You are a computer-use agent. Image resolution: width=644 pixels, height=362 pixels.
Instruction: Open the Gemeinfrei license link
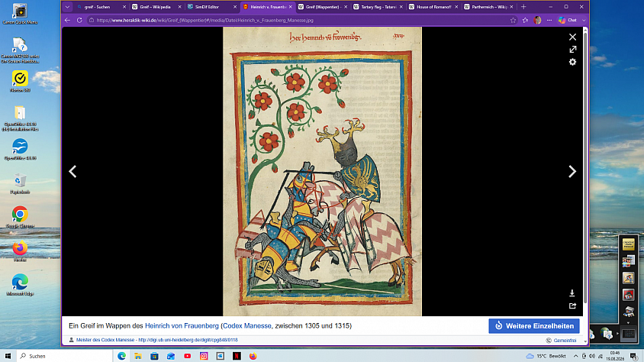coord(565,340)
